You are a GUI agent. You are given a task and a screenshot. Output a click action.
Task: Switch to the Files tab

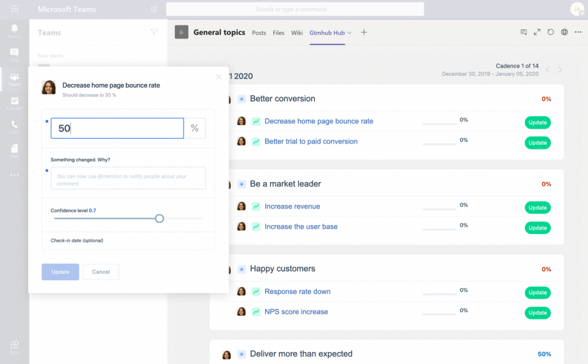278,33
